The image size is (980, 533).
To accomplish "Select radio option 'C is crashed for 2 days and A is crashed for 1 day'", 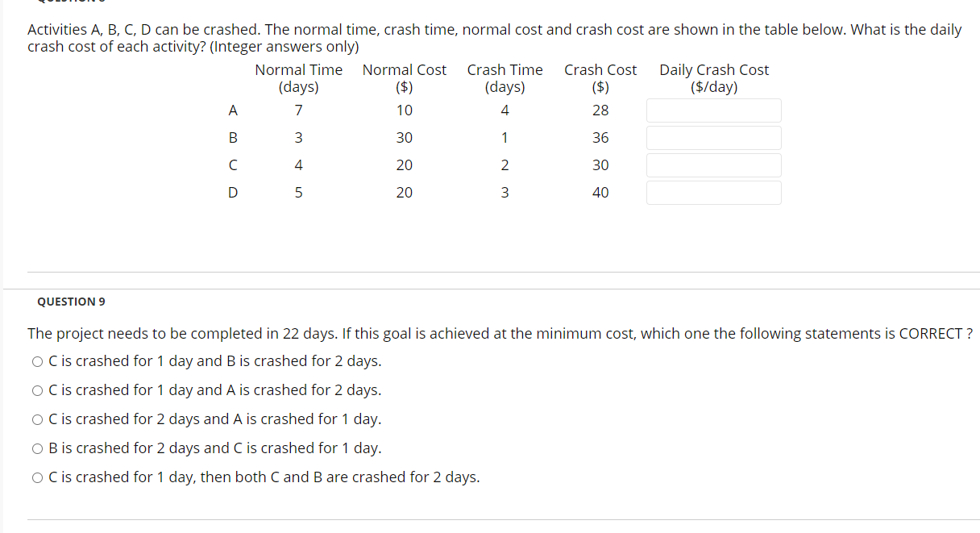I will click(37, 419).
